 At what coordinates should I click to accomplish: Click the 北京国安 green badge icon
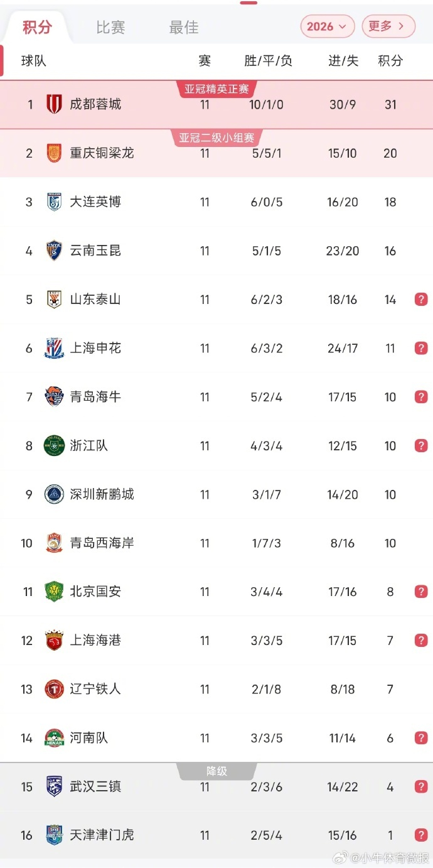(55, 592)
